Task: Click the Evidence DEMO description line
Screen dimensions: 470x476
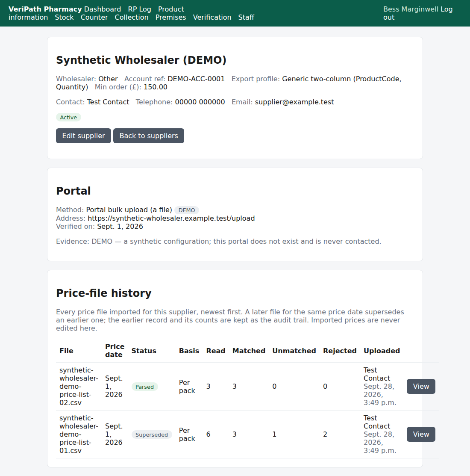Action: coord(219,242)
